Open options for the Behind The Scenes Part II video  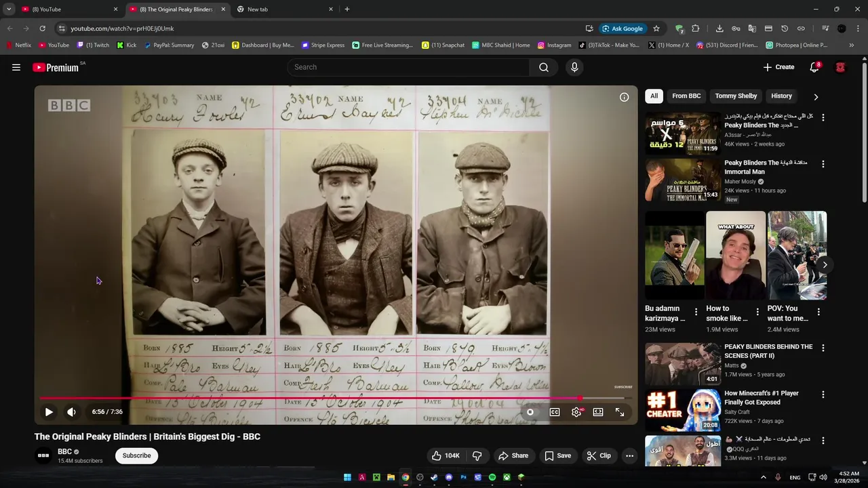(823, 348)
